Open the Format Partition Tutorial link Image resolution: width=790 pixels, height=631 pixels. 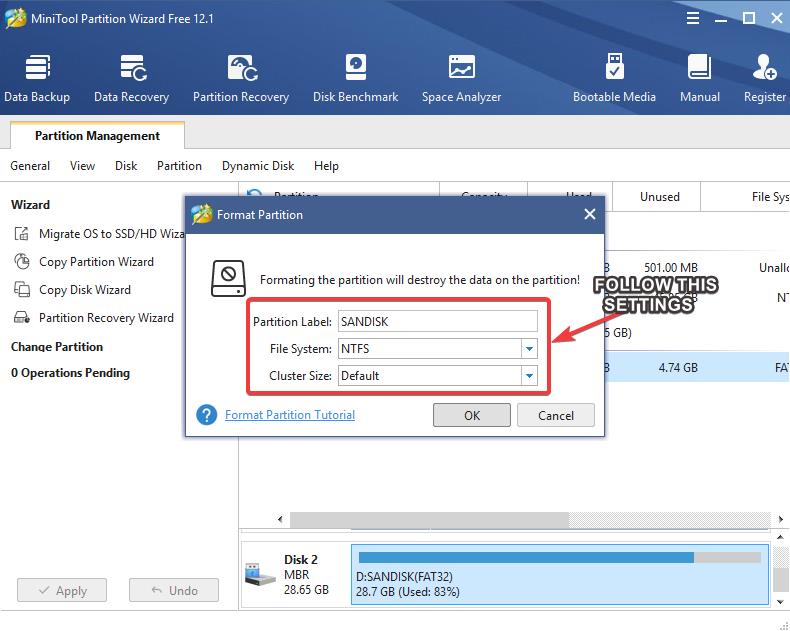290,415
